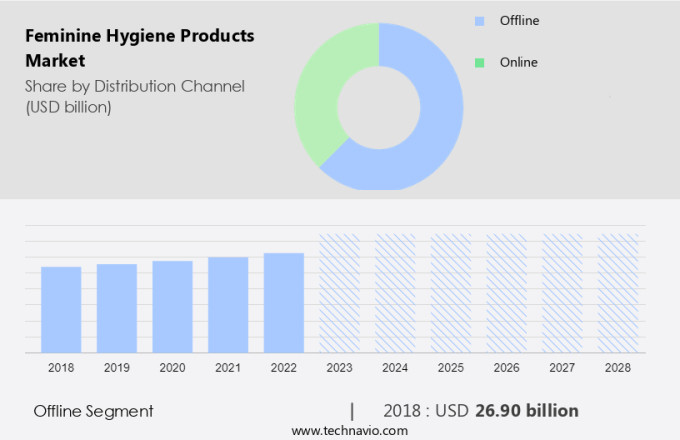Select the 2023 hatched forecast bar
The image size is (680, 440).
click(339, 293)
